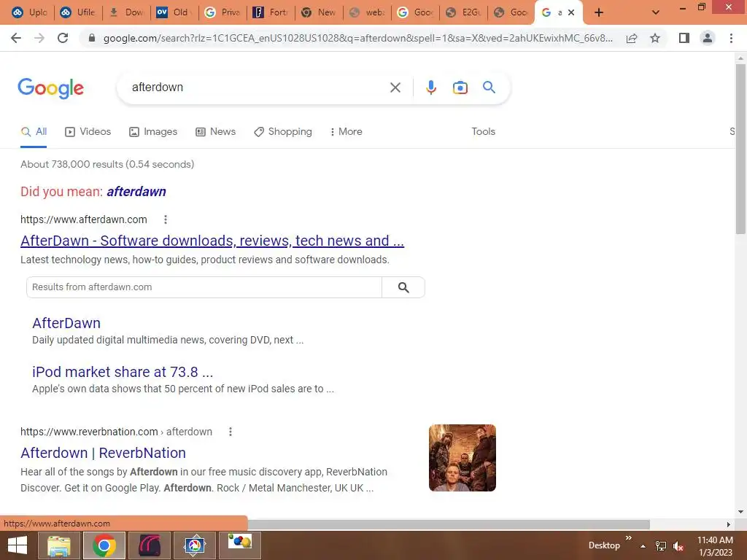Expand the More search filters
This screenshot has width=747, height=560.
point(347,132)
